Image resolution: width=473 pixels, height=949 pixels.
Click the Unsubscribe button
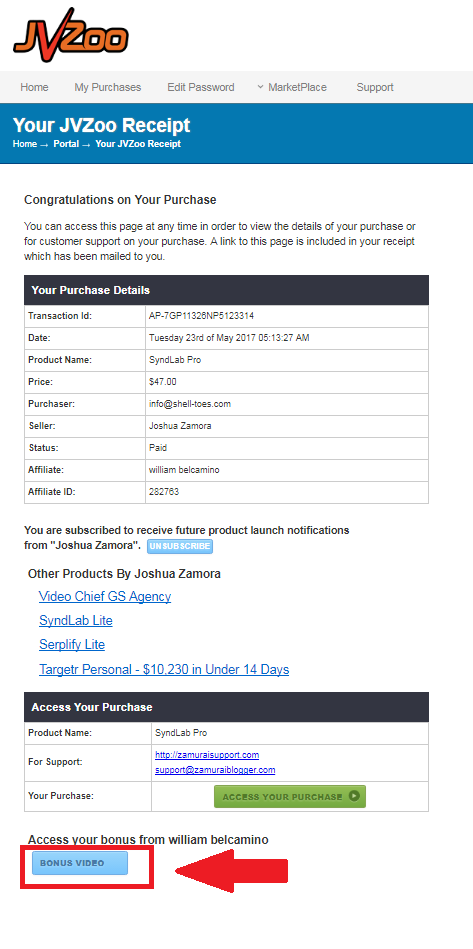(180, 546)
